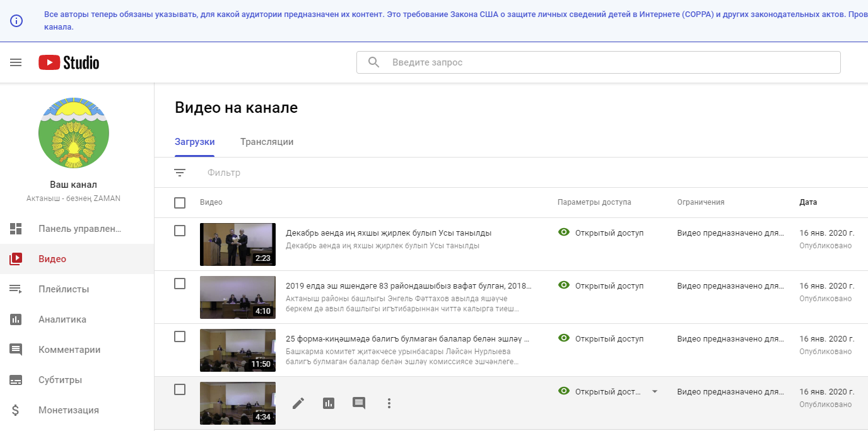This screenshot has height=431, width=868.
Task: Open Аналитика in the sidebar
Action: [x=62, y=319]
